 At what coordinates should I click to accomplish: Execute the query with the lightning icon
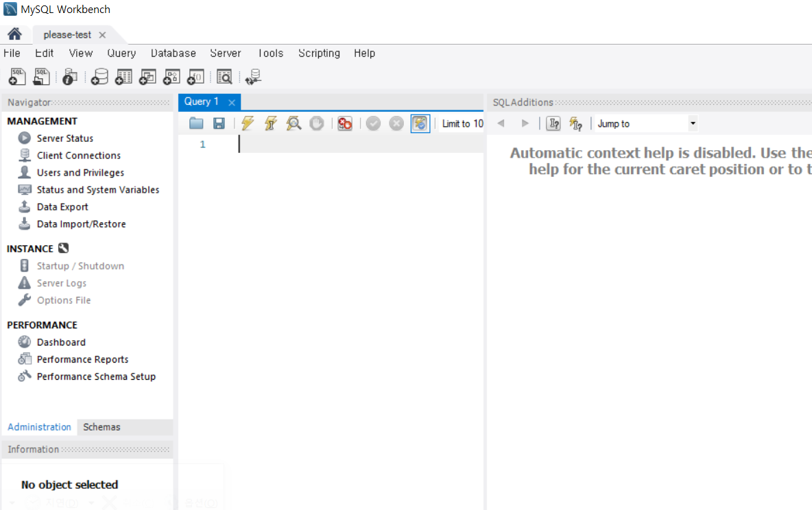tap(248, 123)
